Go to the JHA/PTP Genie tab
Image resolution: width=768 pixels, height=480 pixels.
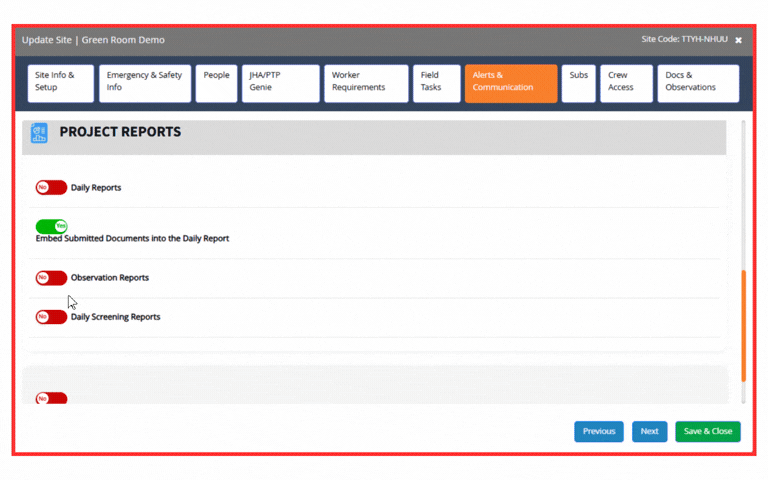pos(281,83)
